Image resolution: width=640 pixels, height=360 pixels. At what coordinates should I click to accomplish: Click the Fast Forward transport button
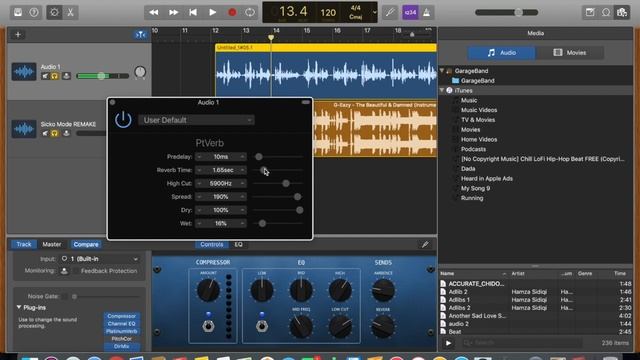tap(173, 12)
